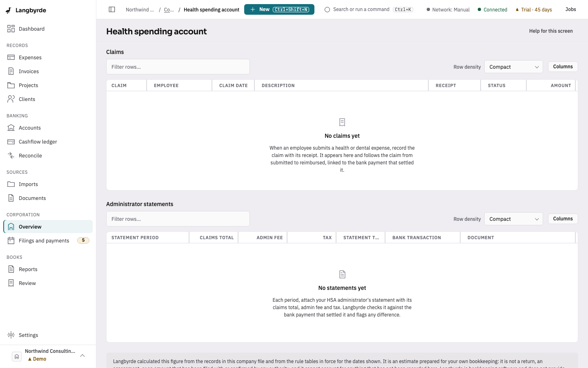
Task: Open Help for this screen
Action: 551,31
